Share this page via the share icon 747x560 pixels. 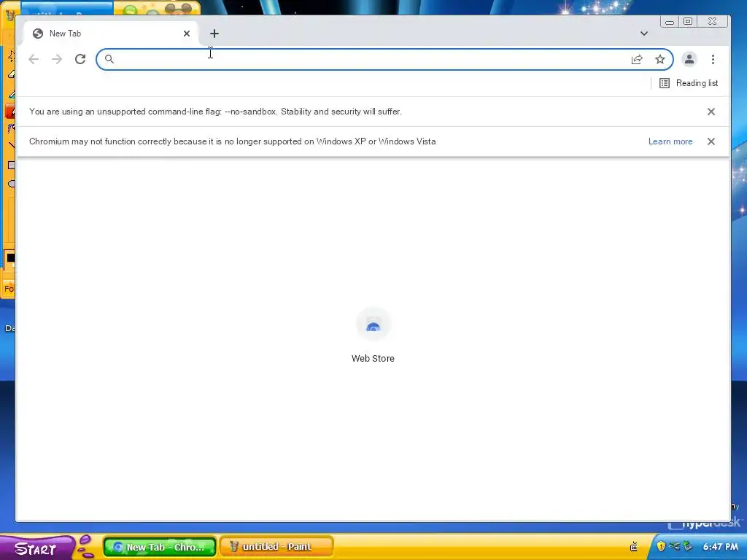coord(637,59)
